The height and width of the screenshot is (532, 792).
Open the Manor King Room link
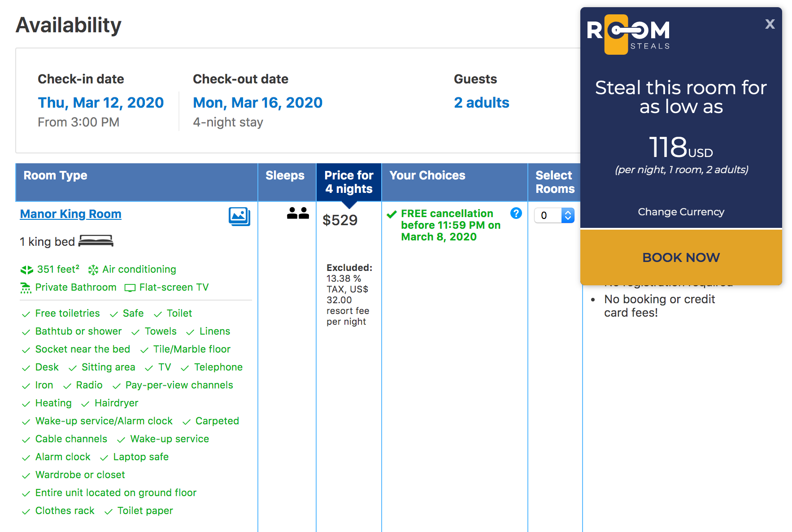coord(71,214)
